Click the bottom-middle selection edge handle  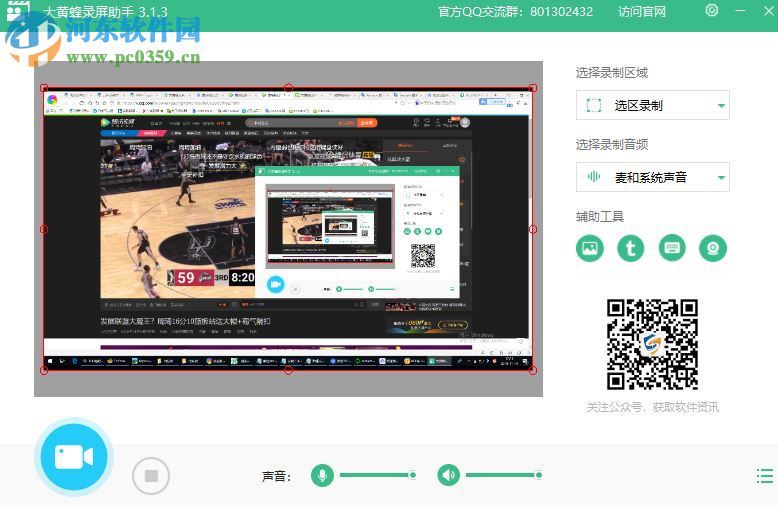pyautogui.click(x=288, y=371)
